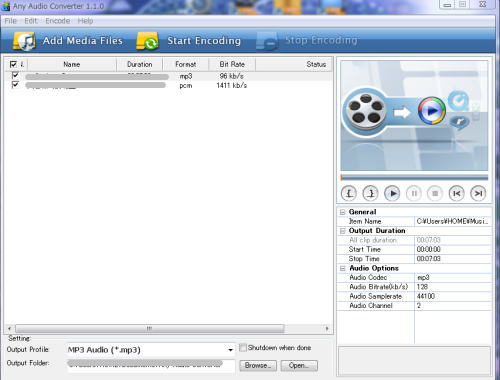Click Start Encoding label

point(204,41)
